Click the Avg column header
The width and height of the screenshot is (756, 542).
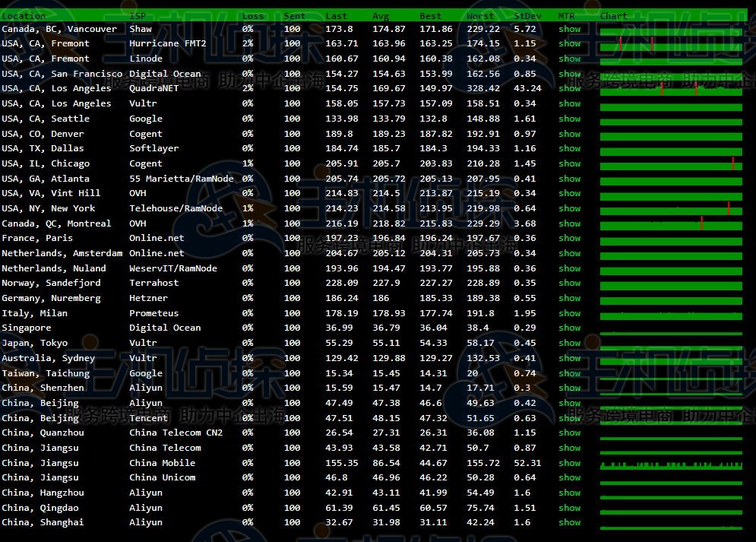tap(381, 15)
